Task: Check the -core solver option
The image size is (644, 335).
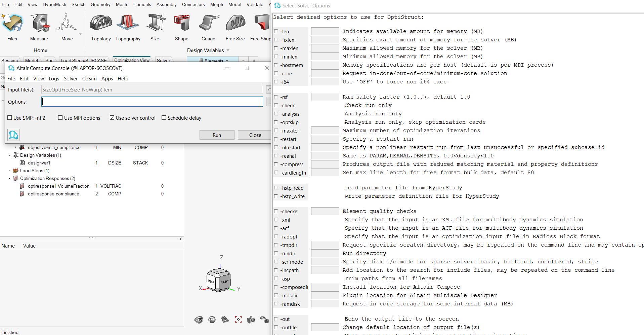Action: (276, 73)
